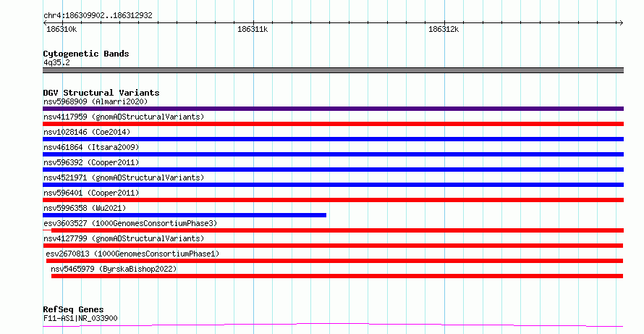Viewport: 644px width, 334px height.
Task: Open the nsv4521971 (gnomADStructuralVariants) label
Action: tap(124, 178)
